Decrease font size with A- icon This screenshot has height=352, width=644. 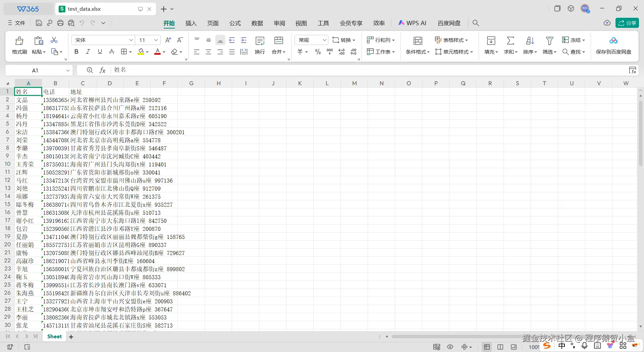[180, 40]
